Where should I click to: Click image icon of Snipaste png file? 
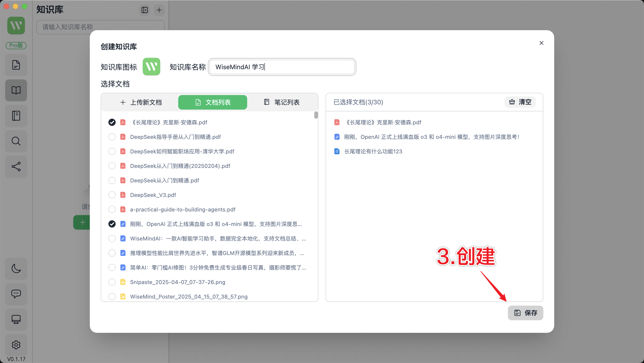click(123, 282)
